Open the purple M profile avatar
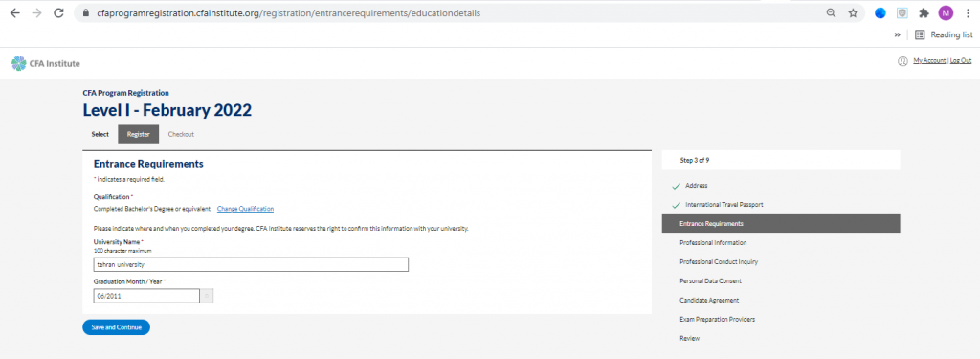This screenshot has width=980, height=359. (x=946, y=13)
